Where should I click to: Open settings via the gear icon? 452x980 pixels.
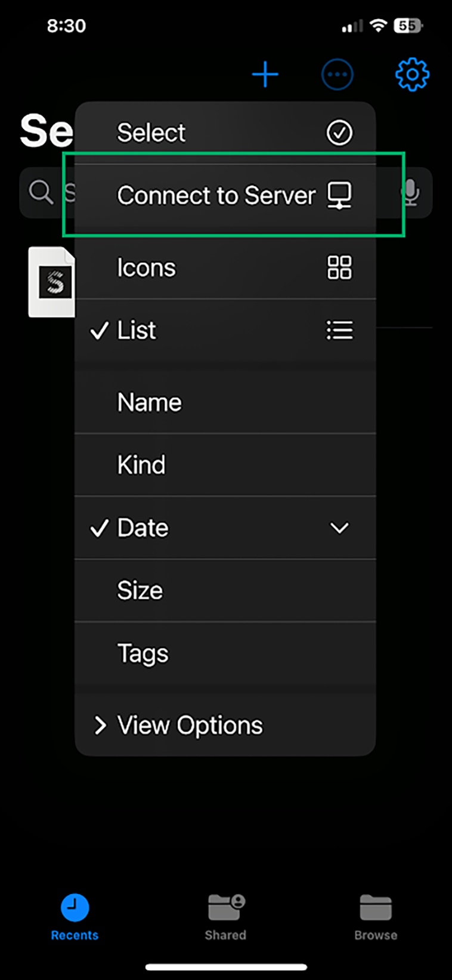coord(412,75)
